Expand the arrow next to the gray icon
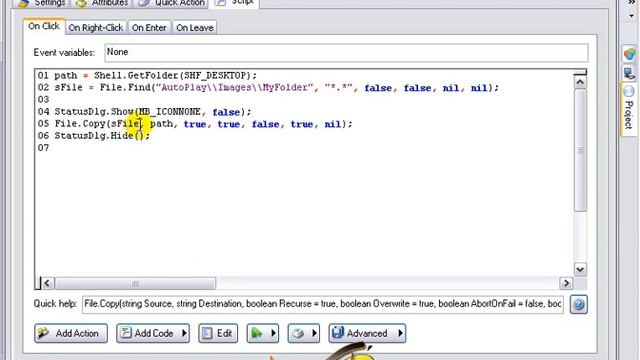 pyautogui.click(x=314, y=333)
